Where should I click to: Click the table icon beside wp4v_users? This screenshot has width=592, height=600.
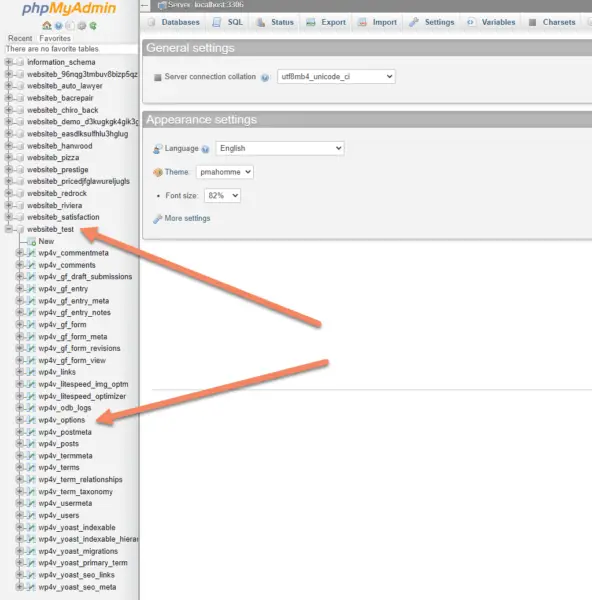coord(31,515)
